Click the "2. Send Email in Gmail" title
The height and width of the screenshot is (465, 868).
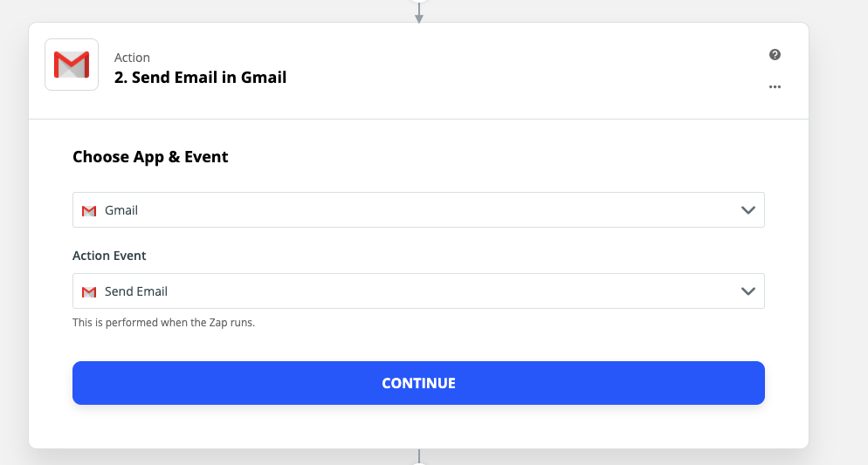200,78
